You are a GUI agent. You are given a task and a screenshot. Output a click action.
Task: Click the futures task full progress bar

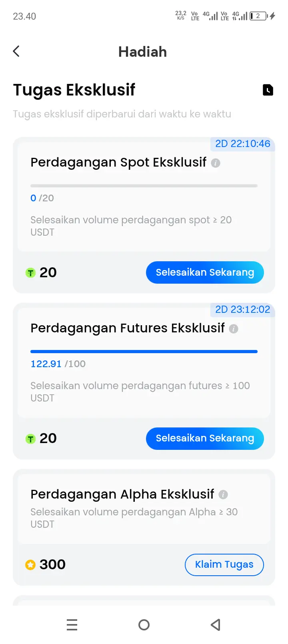(x=144, y=352)
